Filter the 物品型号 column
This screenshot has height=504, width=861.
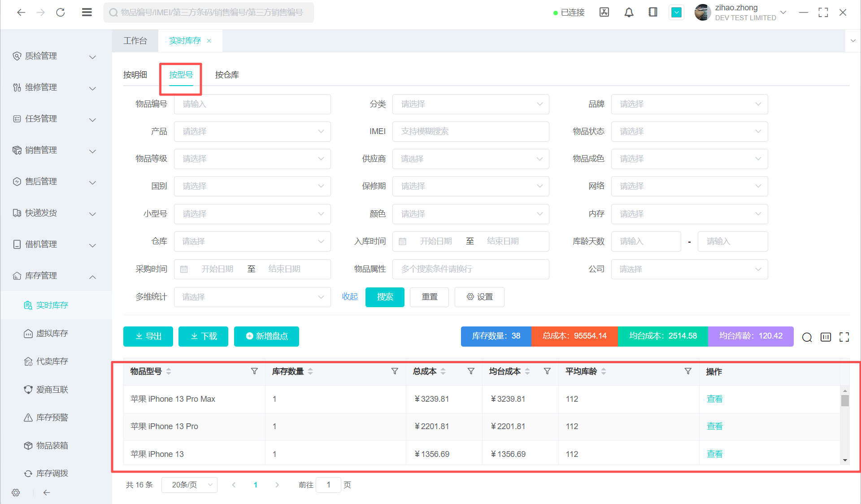pos(254,371)
